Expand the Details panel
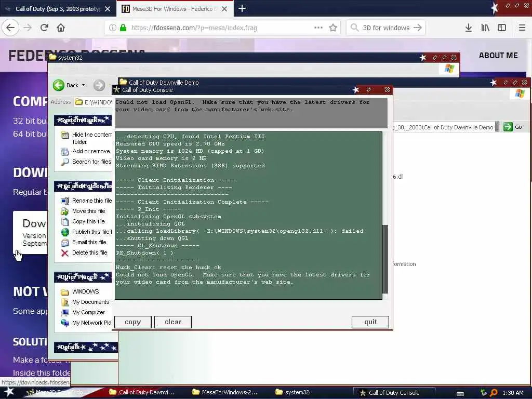Viewport: 532px width, 399px height. [x=86, y=347]
